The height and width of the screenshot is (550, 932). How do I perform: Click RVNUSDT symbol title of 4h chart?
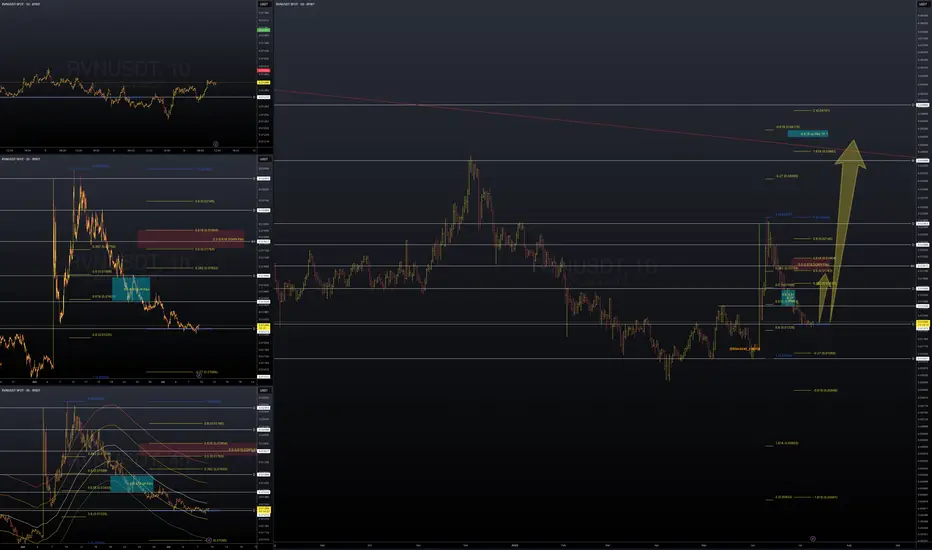pyautogui.click(x=20, y=391)
